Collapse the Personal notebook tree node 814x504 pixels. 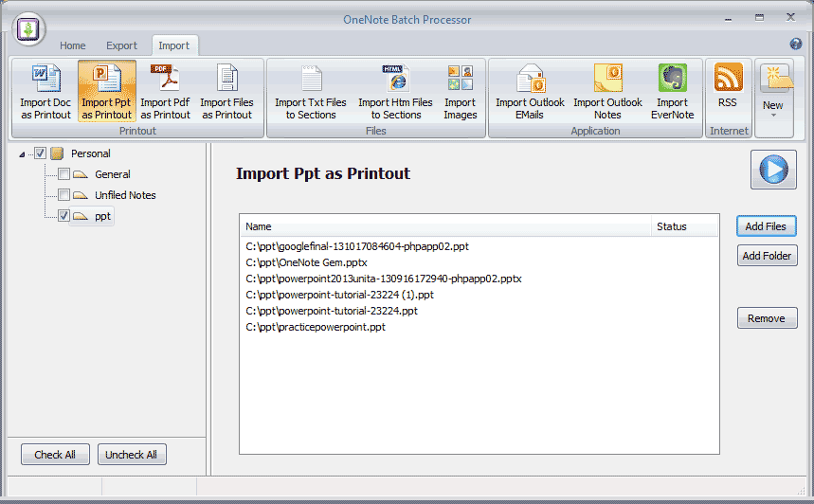[22, 154]
